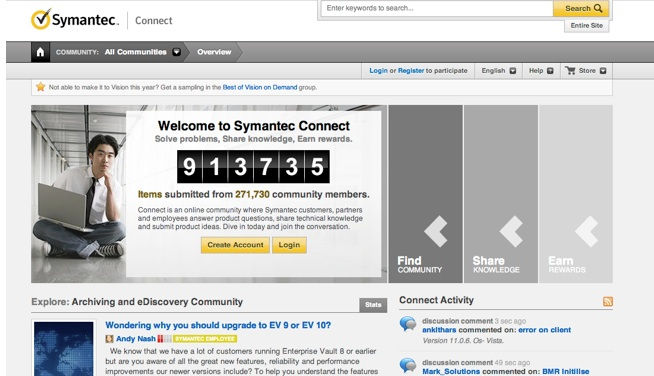Click the '271,730' community members number
This screenshot has width=654, height=376.
click(x=252, y=194)
